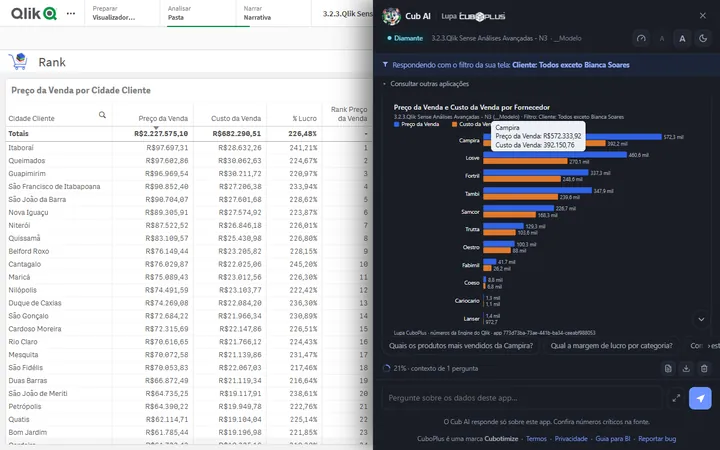Click the Totals value R$2.227.575,10
Viewport: 720px width, 450px height.
tap(161, 134)
